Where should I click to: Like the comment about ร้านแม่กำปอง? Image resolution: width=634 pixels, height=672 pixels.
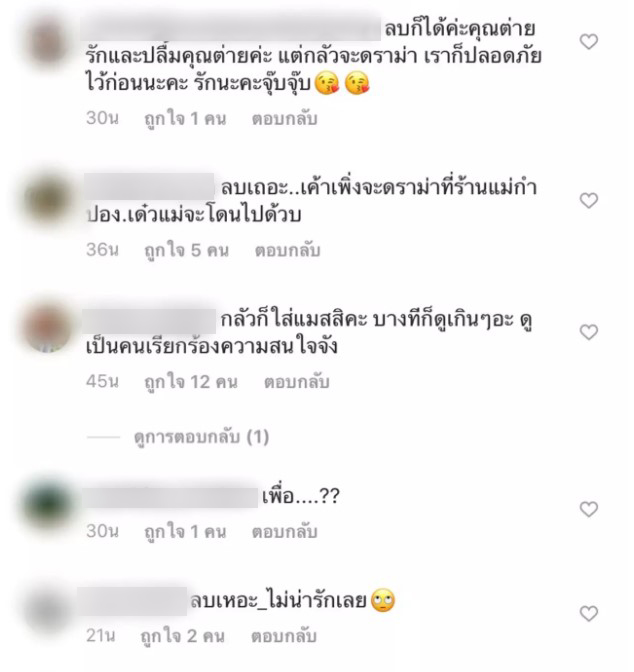589,200
